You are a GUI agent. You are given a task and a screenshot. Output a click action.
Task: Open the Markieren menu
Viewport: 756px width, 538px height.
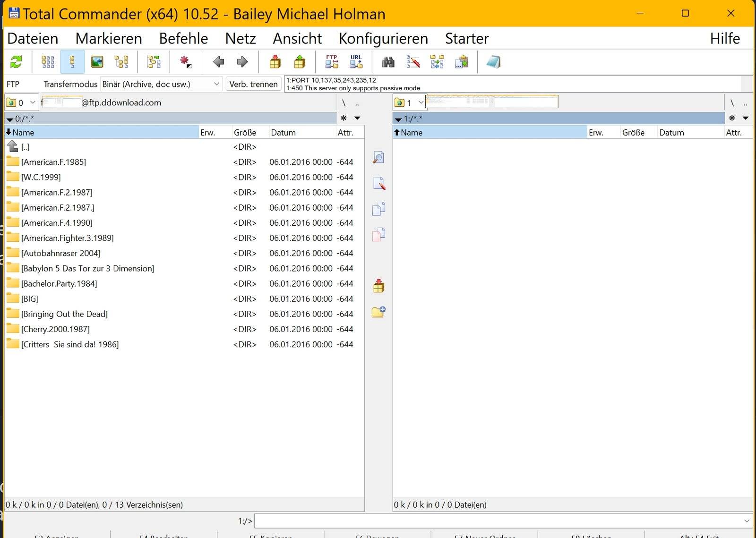point(109,38)
